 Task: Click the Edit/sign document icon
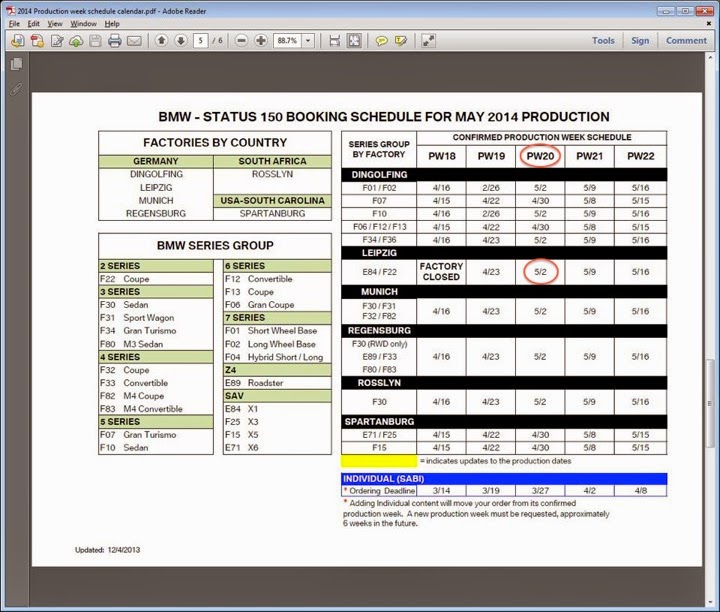coord(57,41)
